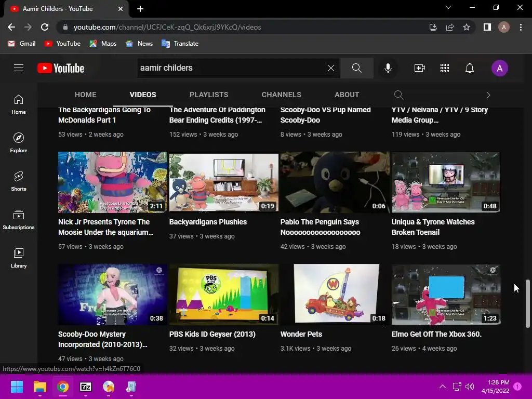Image resolution: width=532 pixels, height=399 pixels.
Task: Go back with the browser back arrow
Action: tap(11, 27)
